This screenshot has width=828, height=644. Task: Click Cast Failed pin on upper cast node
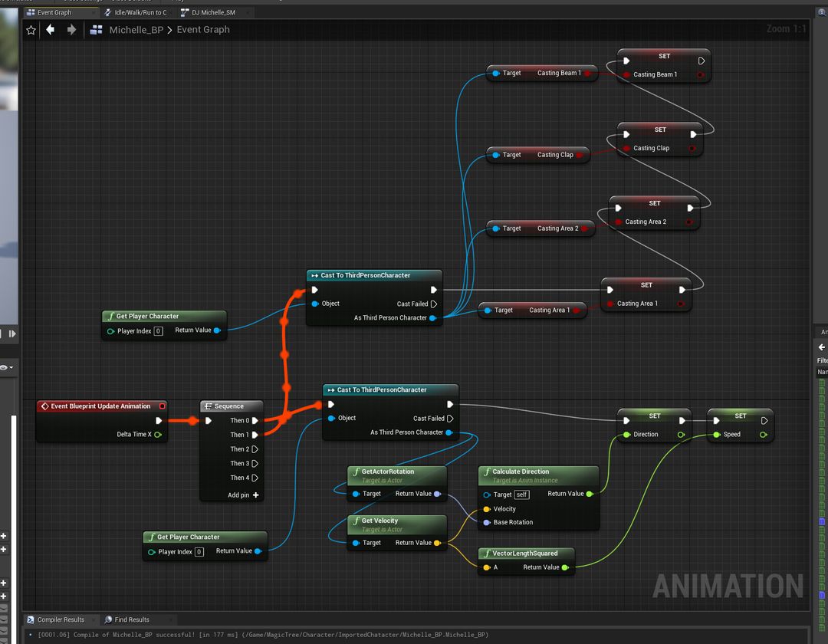click(433, 304)
